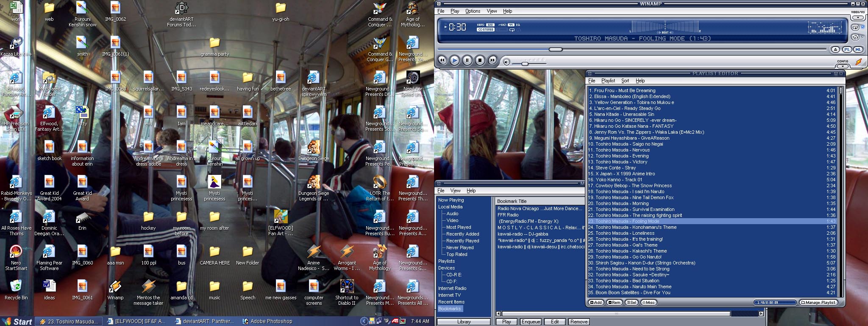
Task: Click the Winamp lightning bolt logo
Action: 858,62
